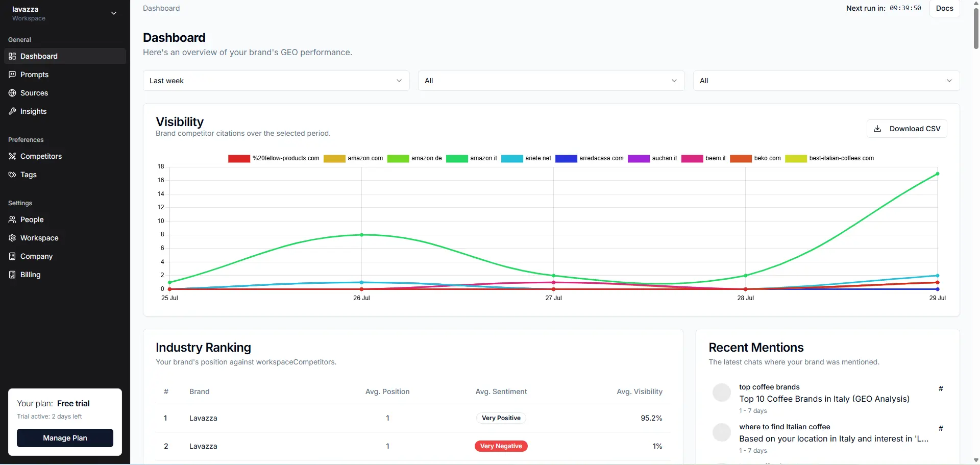Click the Brand column header

click(x=200, y=391)
